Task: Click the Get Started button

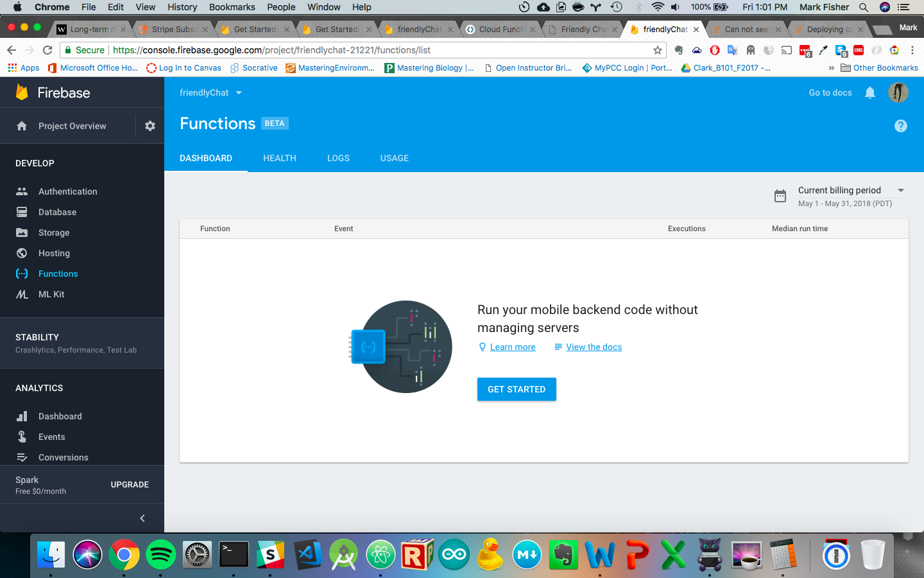Action: click(517, 389)
